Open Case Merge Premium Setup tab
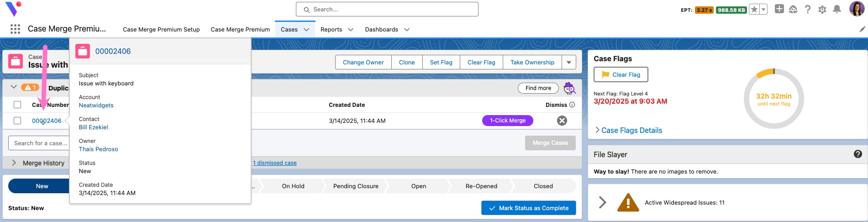This screenshot has width=868, height=222. click(161, 30)
